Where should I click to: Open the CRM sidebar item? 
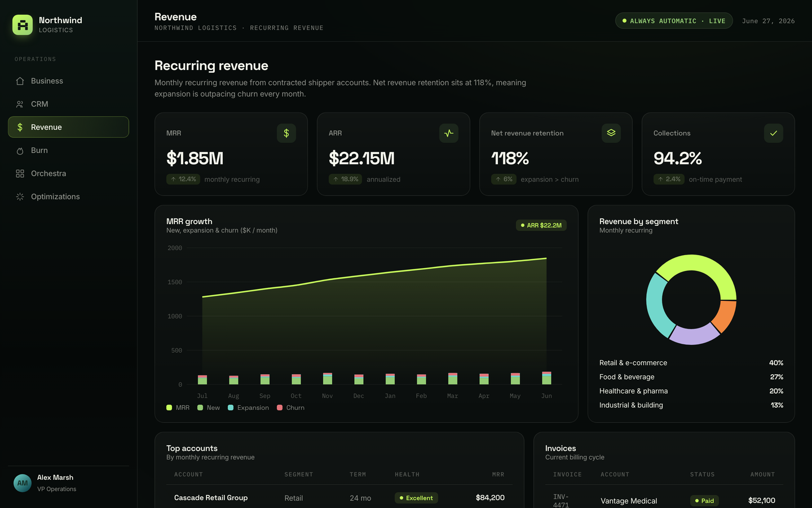tap(68, 104)
